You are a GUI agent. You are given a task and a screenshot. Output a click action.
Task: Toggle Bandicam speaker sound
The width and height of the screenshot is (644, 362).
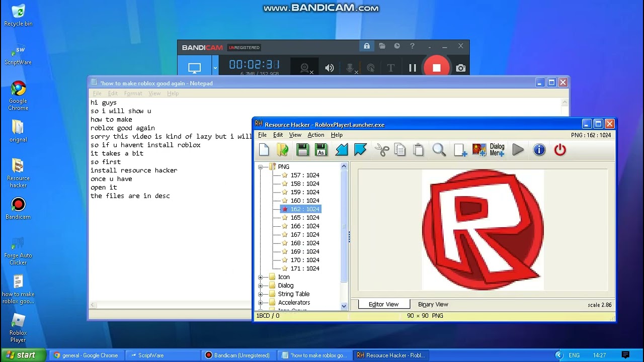(330, 68)
